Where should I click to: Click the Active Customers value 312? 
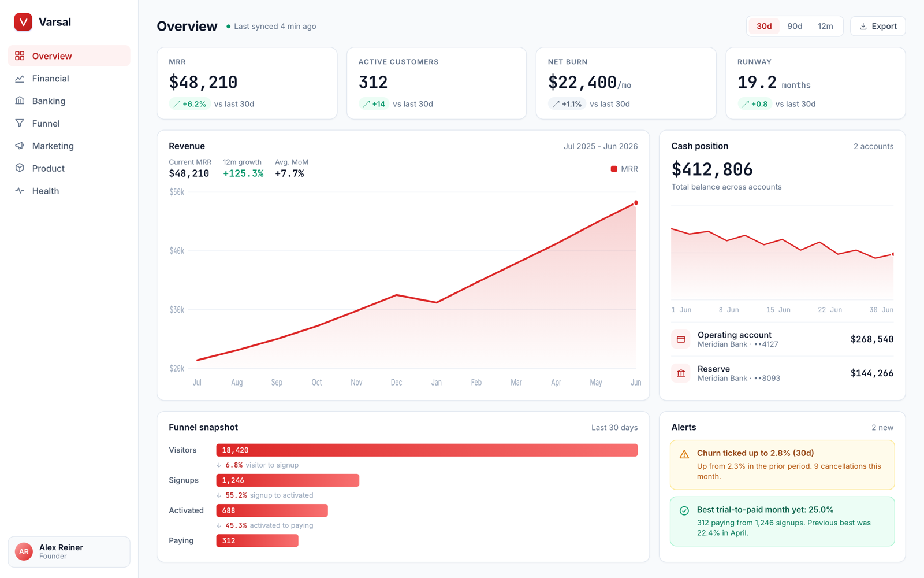(x=373, y=83)
